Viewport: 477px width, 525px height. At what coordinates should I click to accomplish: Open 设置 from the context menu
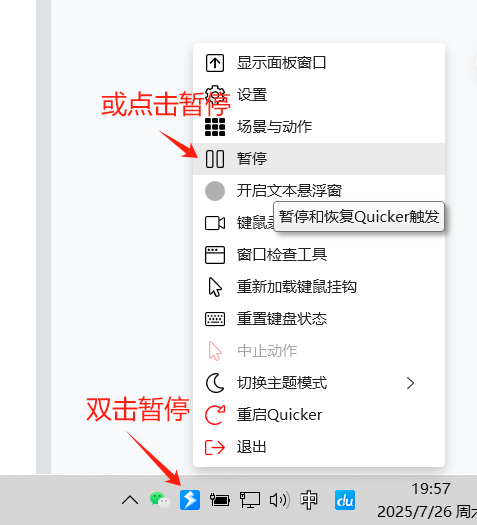click(x=319, y=95)
